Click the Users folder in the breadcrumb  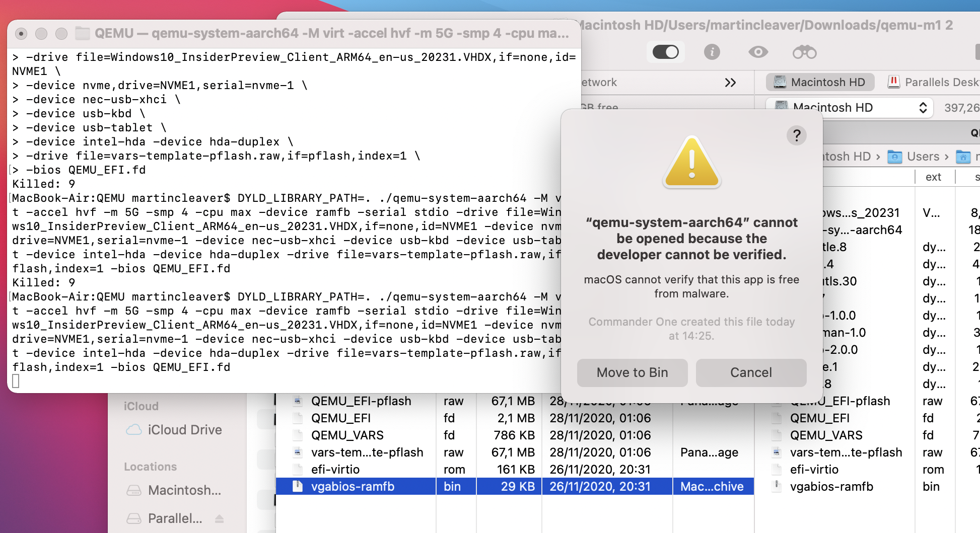(x=914, y=157)
